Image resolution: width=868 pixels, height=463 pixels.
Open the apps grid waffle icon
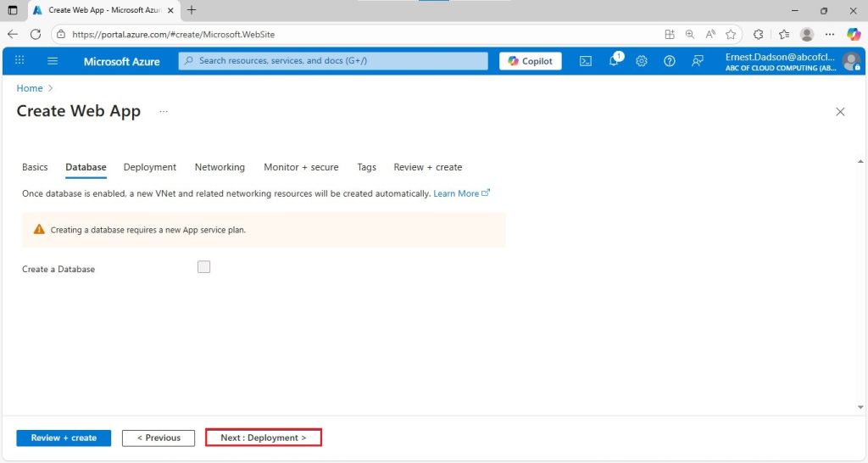click(19, 60)
